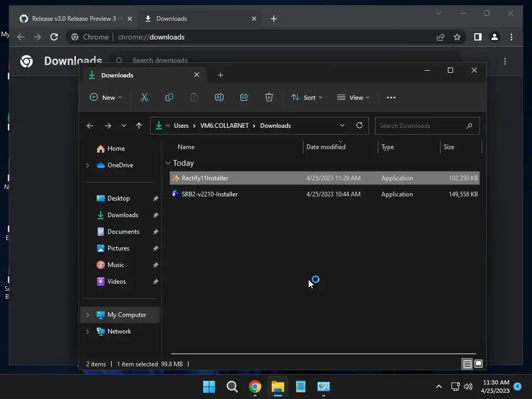Open Chrome's three-dot main menu
The width and height of the screenshot is (532, 399).
pyautogui.click(x=511, y=37)
